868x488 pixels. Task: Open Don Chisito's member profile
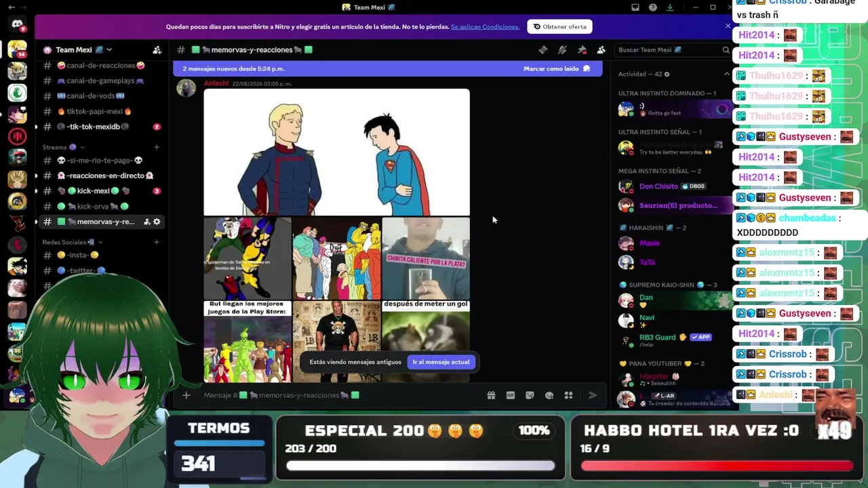[x=673, y=186]
